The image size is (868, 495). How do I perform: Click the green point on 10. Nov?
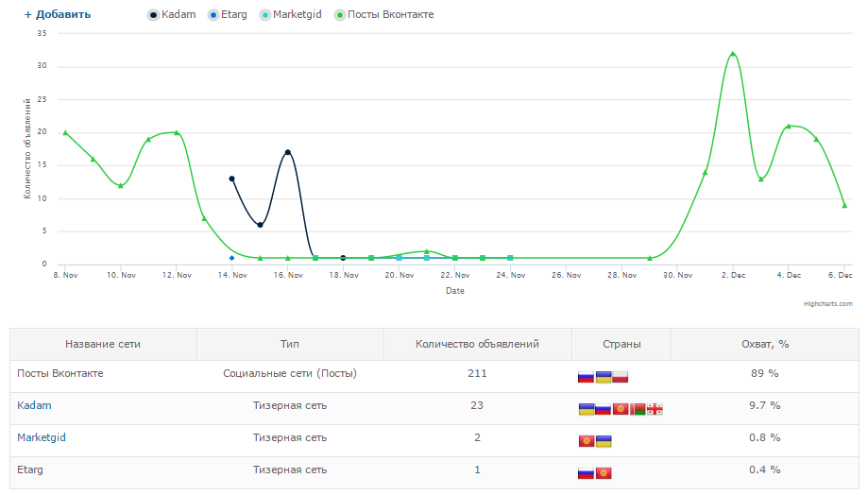[x=121, y=185]
